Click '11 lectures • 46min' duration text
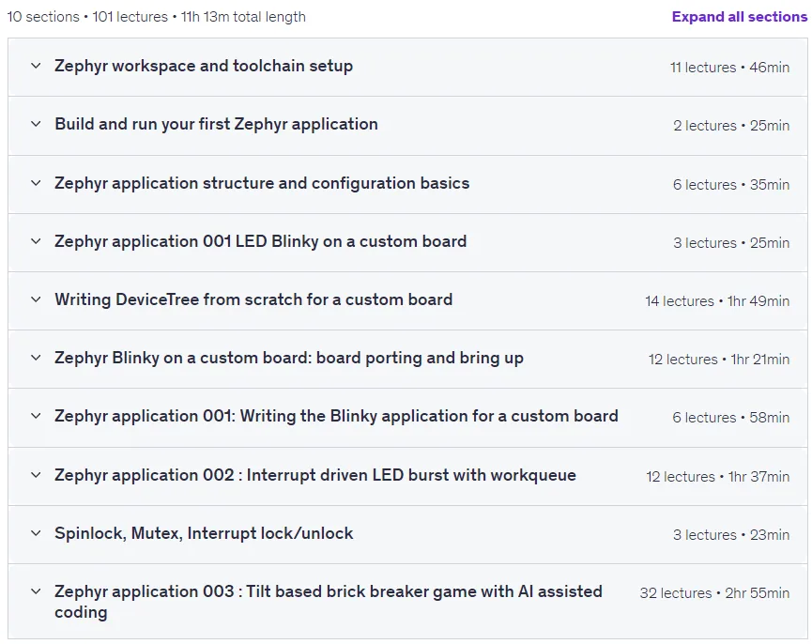 (x=729, y=68)
